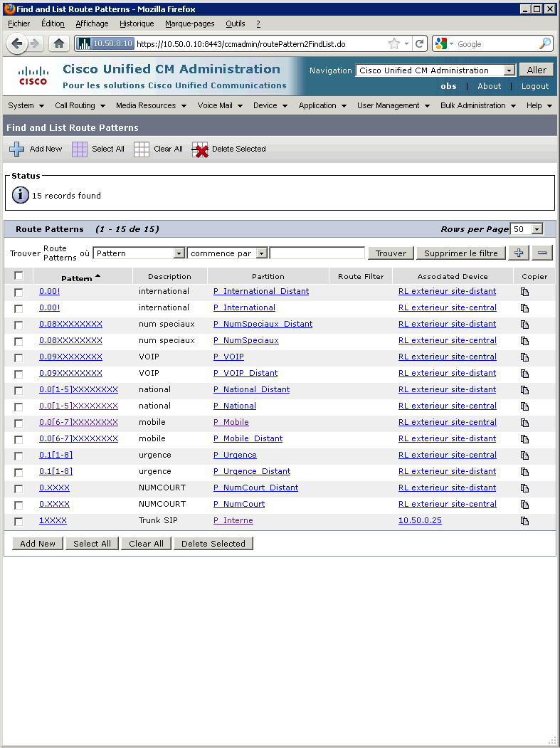The width and height of the screenshot is (560, 748).
Task: Open the Historique menu
Action: click(137, 23)
